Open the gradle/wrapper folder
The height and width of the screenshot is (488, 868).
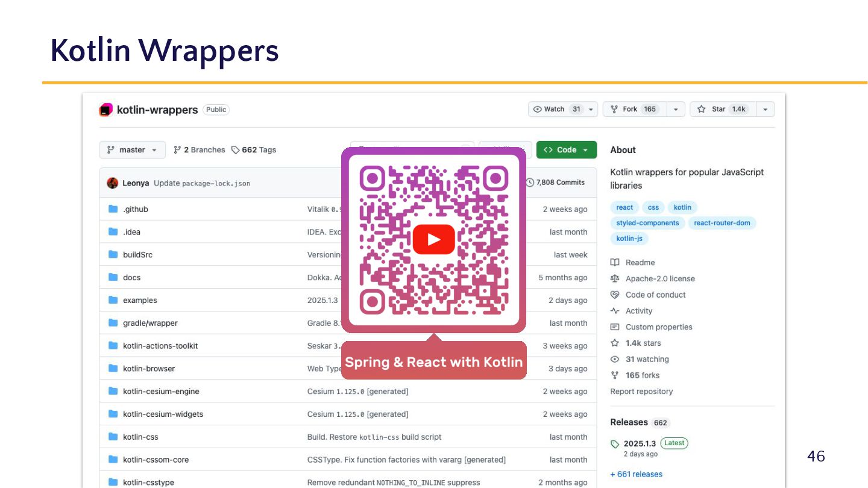pos(150,324)
